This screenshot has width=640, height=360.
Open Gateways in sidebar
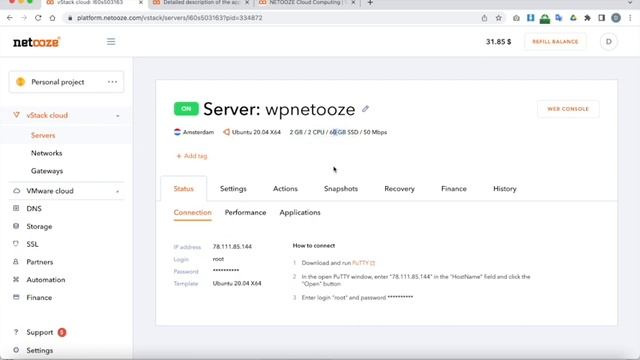(x=47, y=171)
